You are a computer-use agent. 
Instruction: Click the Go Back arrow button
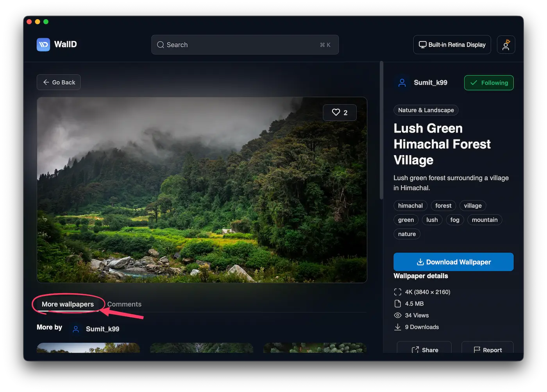(x=59, y=82)
